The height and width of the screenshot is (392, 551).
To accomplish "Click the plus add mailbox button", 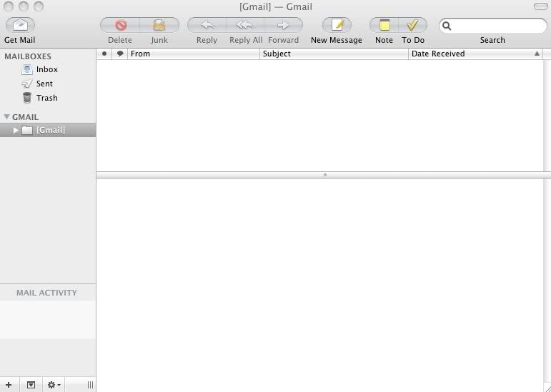I will 9,385.
